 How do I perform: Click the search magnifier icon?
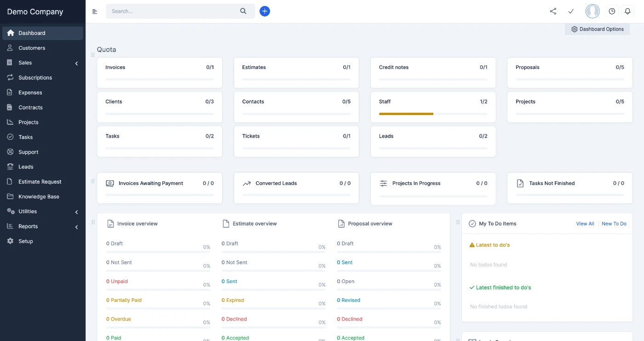pos(243,11)
